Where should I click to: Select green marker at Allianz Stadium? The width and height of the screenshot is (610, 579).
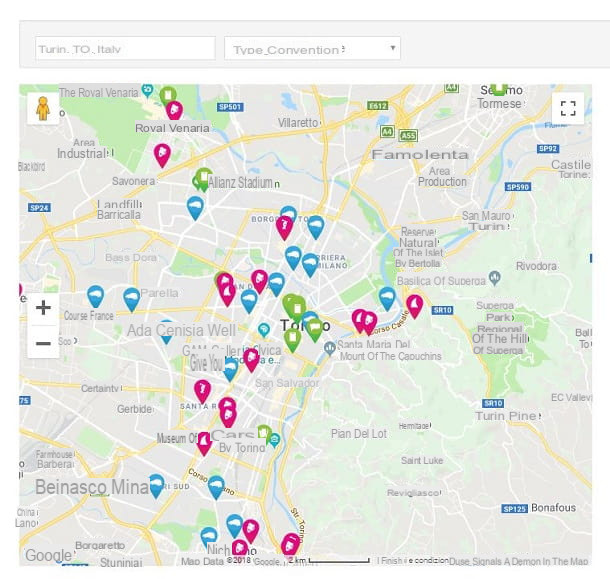203,179
